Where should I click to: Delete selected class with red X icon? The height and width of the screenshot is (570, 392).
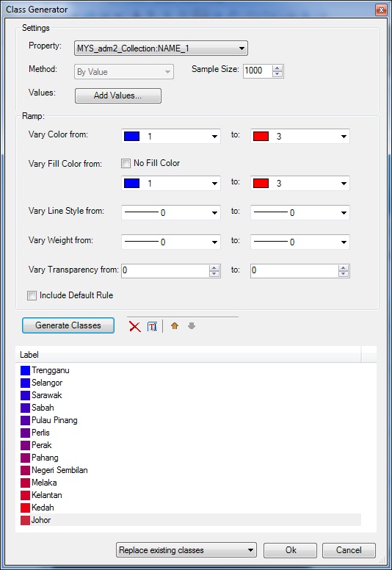[x=135, y=326]
